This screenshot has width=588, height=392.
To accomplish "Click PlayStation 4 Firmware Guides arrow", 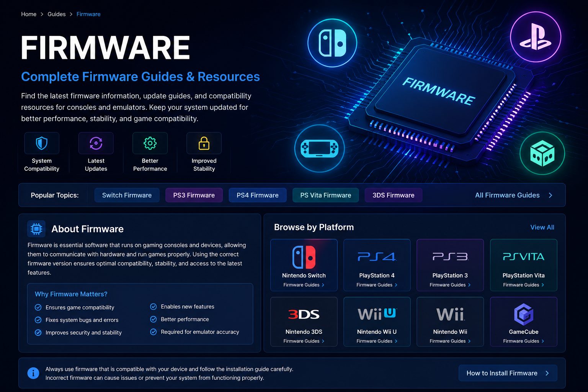I will 396,285.
